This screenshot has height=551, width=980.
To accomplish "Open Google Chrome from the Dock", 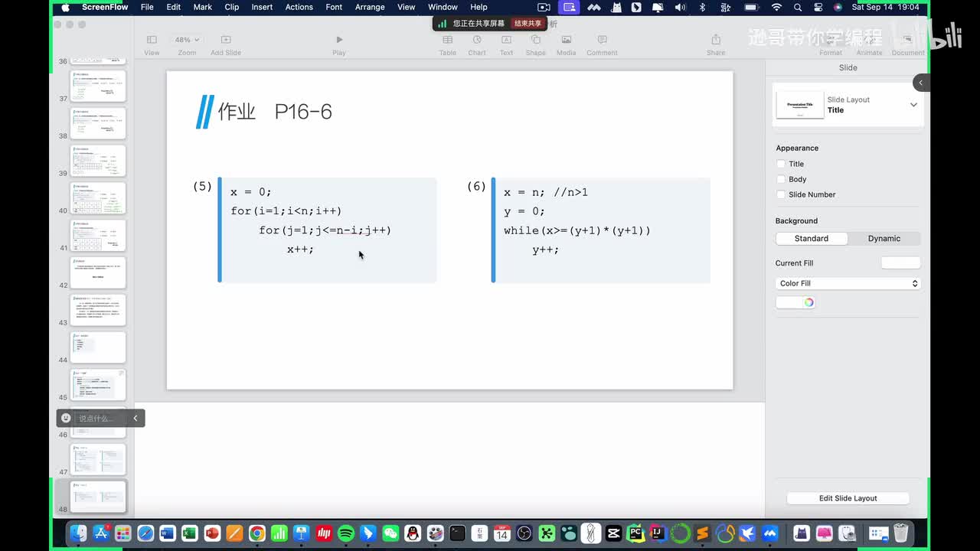I will [257, 533].
